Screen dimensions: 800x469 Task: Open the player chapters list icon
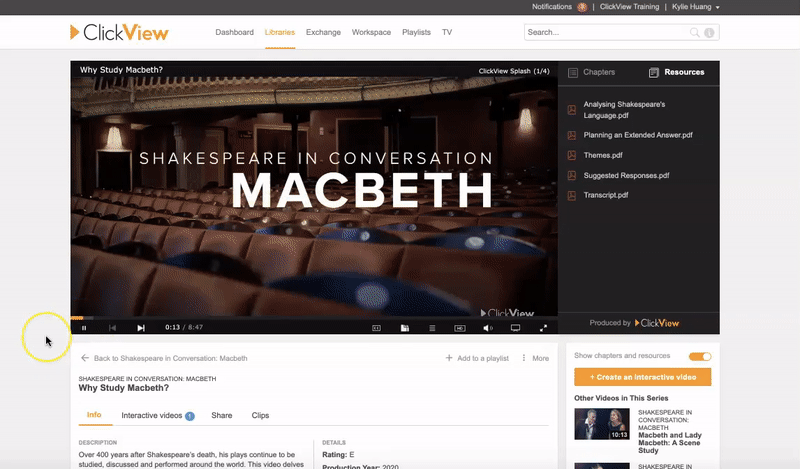click(432, 328)
